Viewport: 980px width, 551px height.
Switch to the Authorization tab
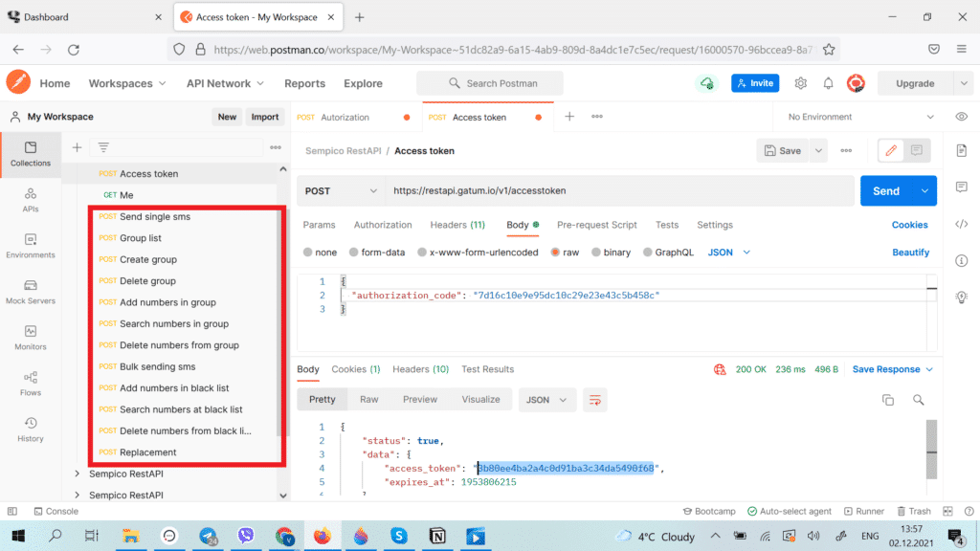click(x=383, y=225)
